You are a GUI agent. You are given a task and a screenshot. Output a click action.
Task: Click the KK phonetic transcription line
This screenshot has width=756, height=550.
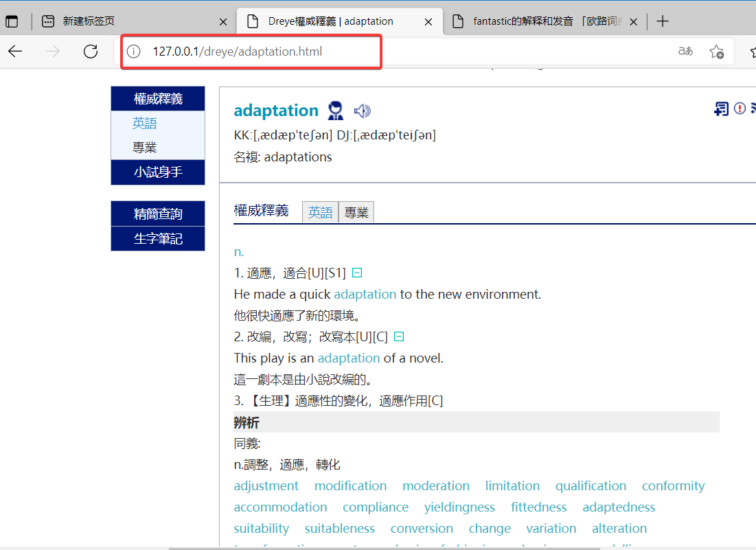335,135
